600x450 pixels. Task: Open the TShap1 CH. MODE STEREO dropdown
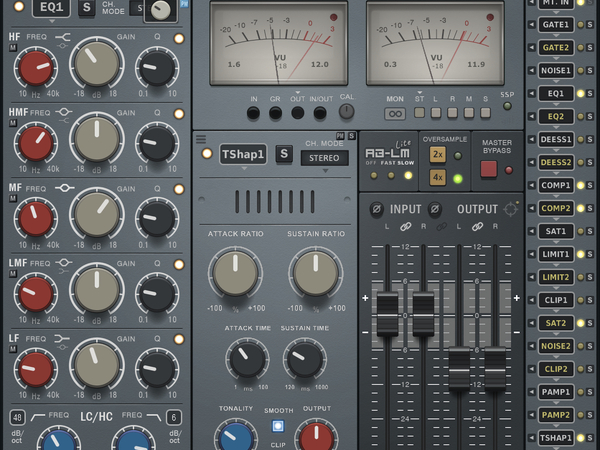pyautogui.click(x=323, y=158)
